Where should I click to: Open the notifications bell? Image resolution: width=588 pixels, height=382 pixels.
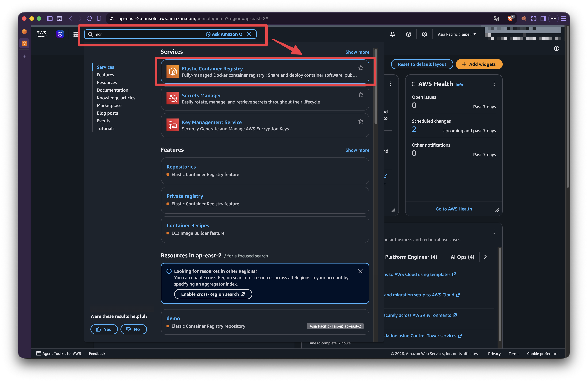(392, 34)
